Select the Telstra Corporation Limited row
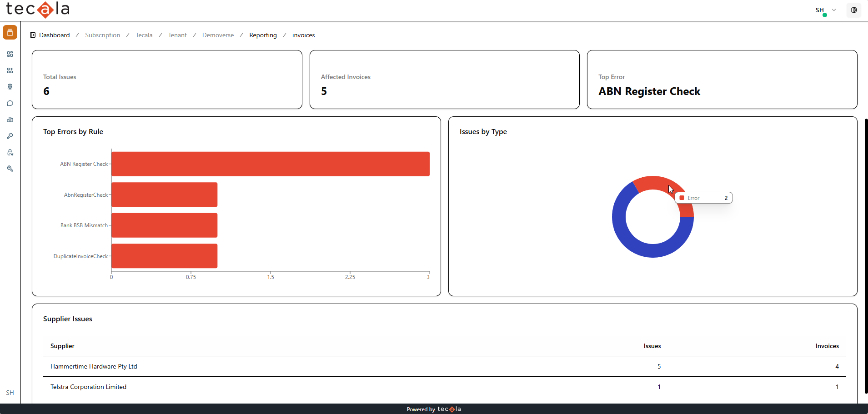The height and width of the screenshot is (414, 868). [445, 387]
